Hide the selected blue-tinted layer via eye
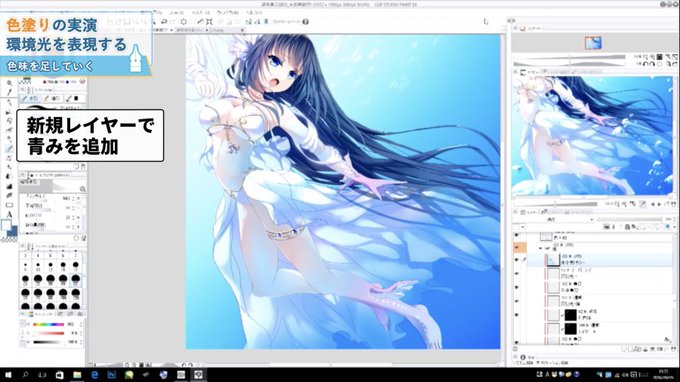The image size is (680, 382). (x=517, y=260)
